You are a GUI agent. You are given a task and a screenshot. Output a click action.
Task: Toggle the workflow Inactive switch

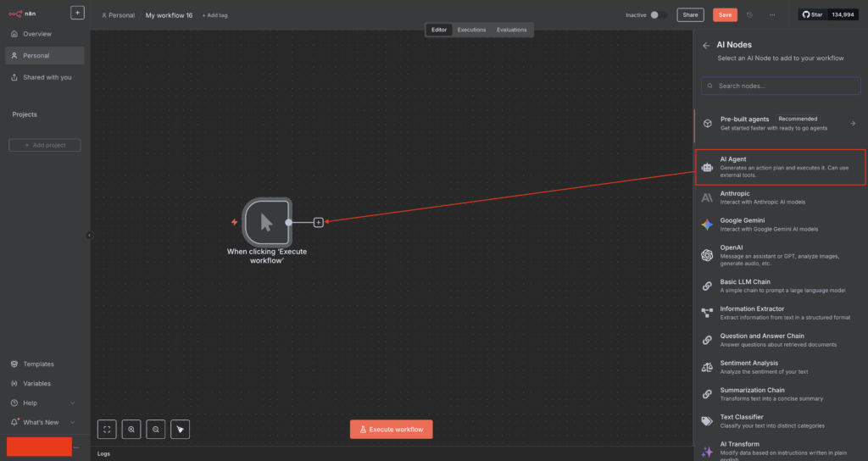659,15
